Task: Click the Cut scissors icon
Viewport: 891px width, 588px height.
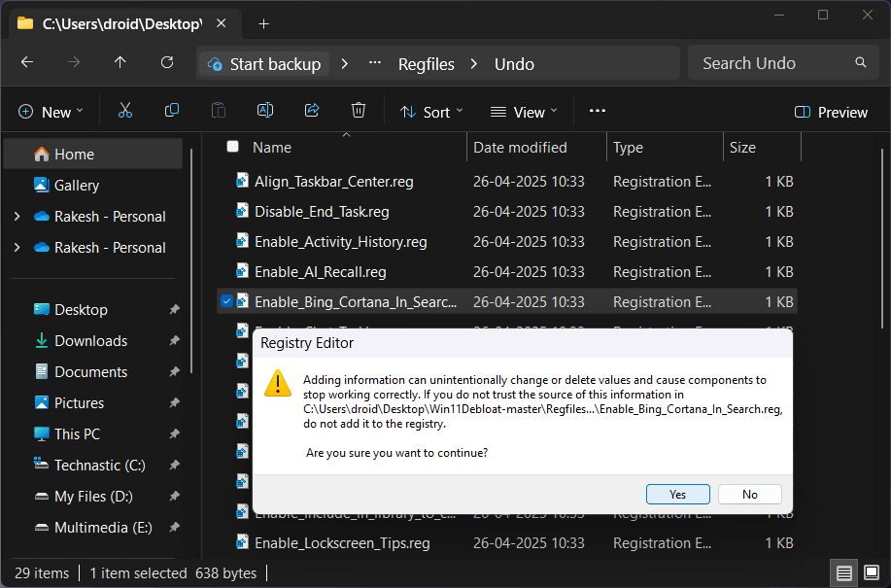Action: tap(125, 111)
